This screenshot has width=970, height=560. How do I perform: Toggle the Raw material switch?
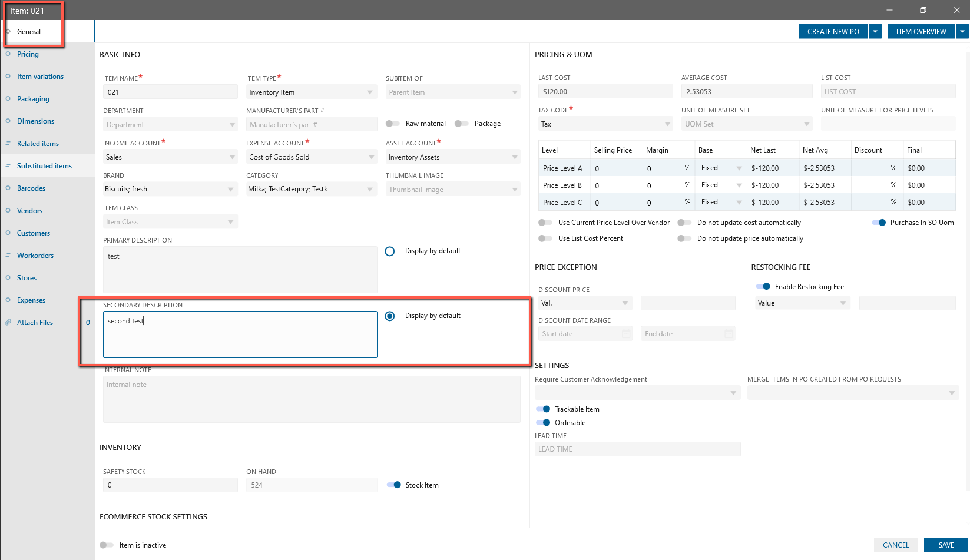(x=392, y=124)
